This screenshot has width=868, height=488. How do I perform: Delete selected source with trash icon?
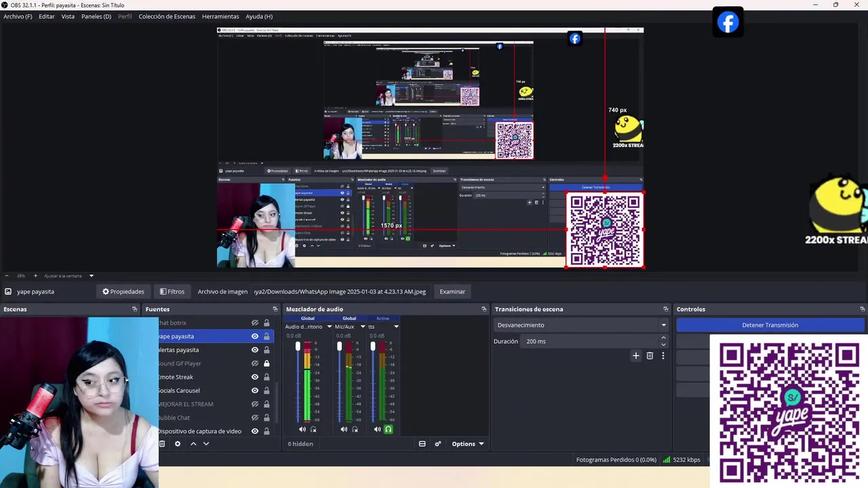[162, 444]
